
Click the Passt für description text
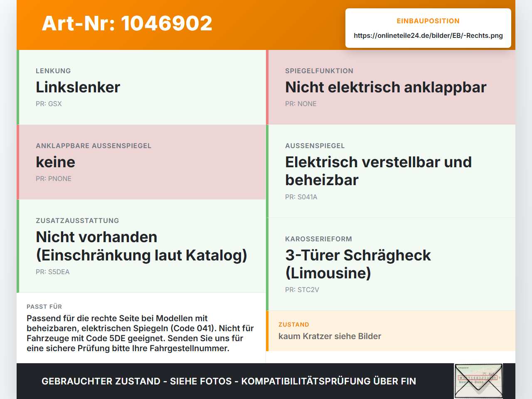click(140, 333)
